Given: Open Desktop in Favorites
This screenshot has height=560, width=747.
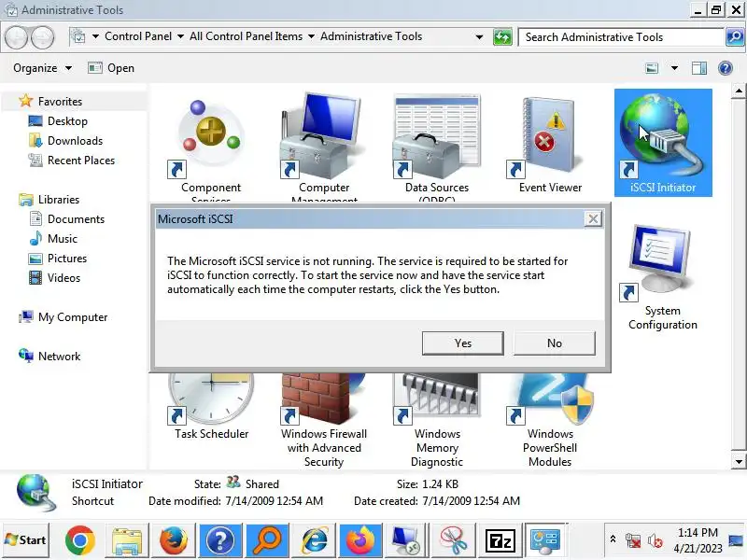Looking at the screenshot, I should click(67, 121).
